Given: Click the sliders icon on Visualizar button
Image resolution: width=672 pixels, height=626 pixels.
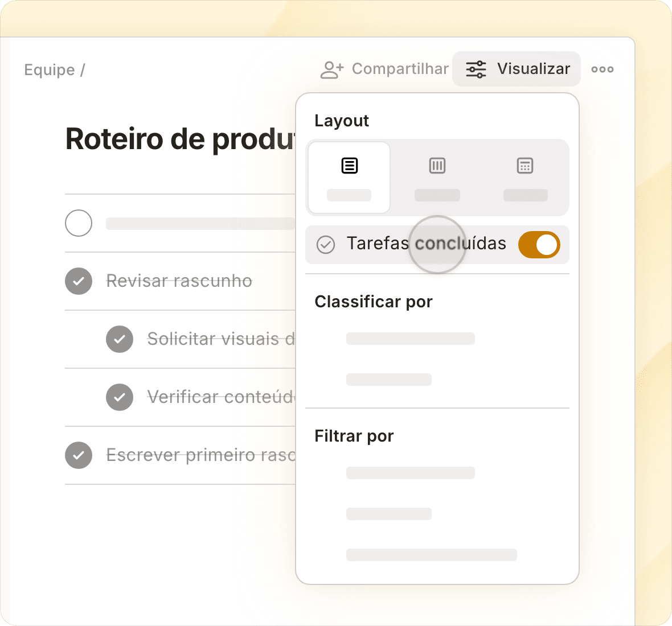Looking at the screenshot, I should pos(476,69).
